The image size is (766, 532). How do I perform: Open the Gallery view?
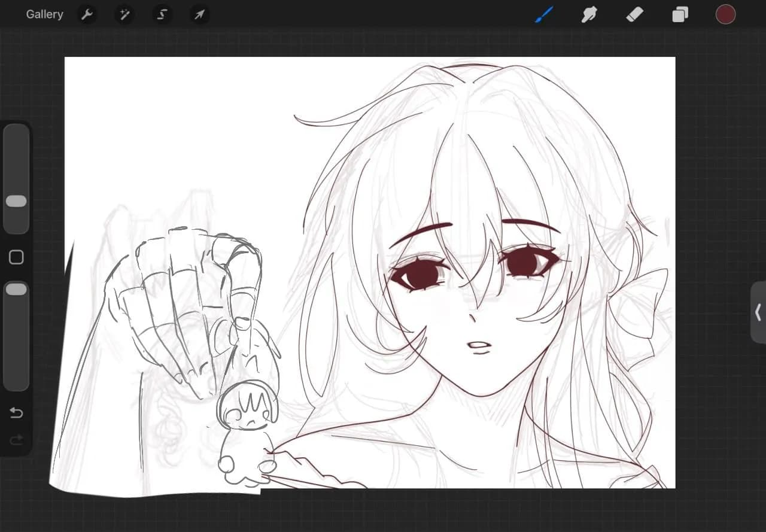(44, 14)
